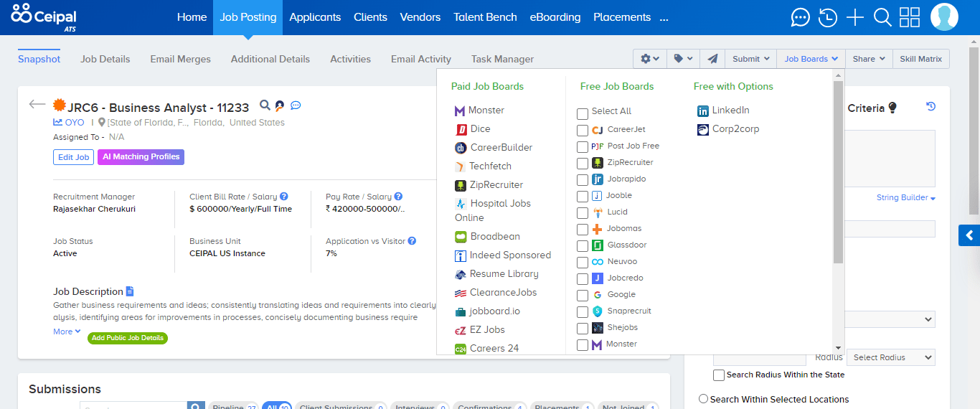Tick the Glassdoor checkbox
The height and width of the screenshot is (409, 980).
point(583,245)
